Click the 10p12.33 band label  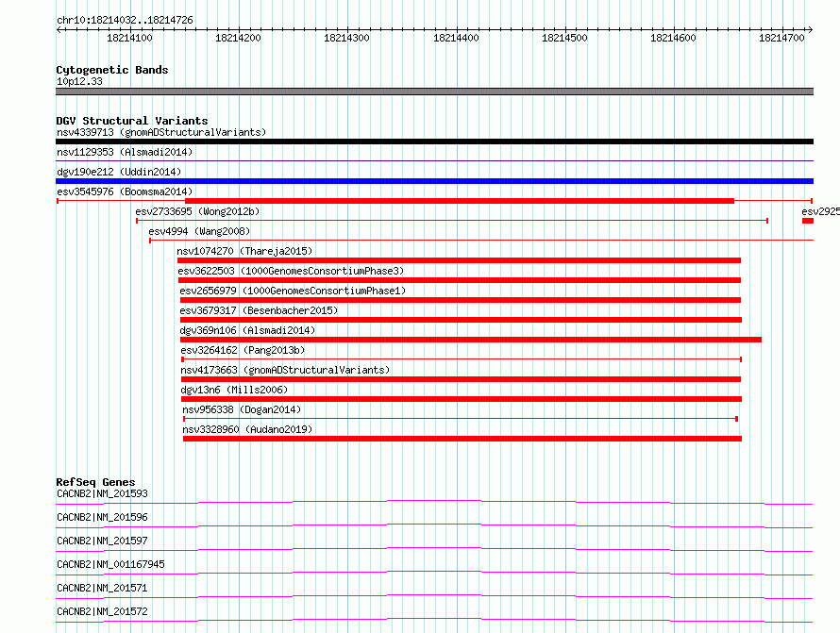point(79,81)
